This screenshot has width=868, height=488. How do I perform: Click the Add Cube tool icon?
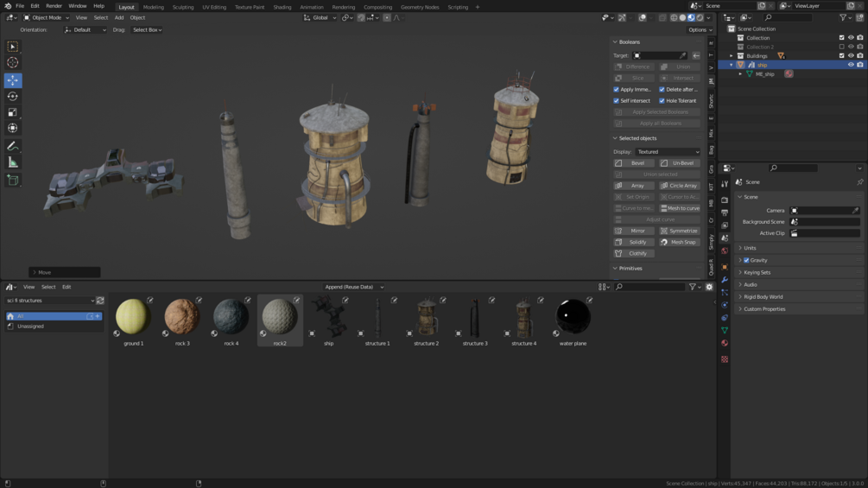point(13,180)
